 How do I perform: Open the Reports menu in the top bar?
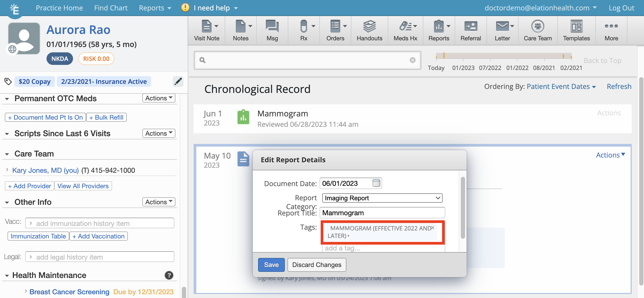155,8
